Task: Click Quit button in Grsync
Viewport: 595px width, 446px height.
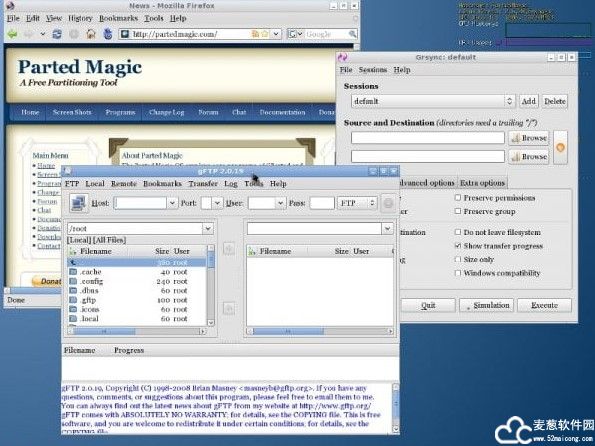Action: [x=428, y=305]
